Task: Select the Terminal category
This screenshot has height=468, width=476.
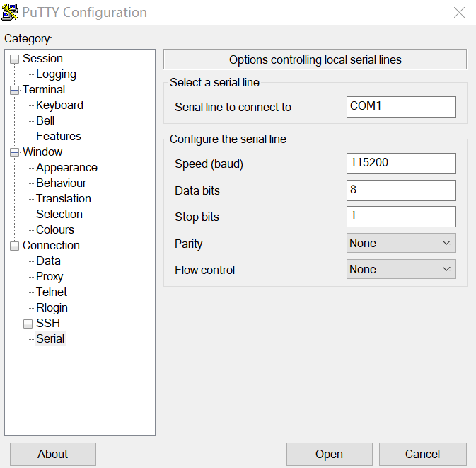Action: (x=44, y=90)
